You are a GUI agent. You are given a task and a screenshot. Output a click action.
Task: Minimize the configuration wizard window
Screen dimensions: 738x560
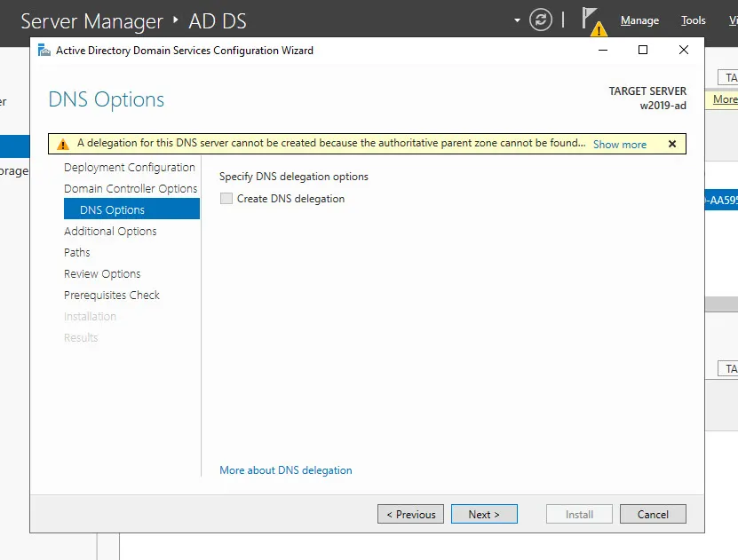point(603,51)
